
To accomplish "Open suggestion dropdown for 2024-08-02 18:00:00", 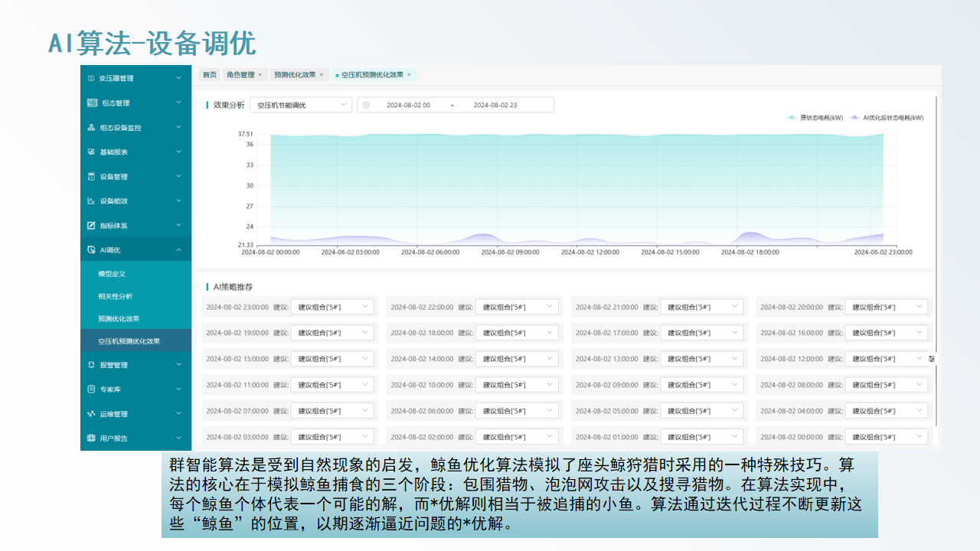I will 517,333.
